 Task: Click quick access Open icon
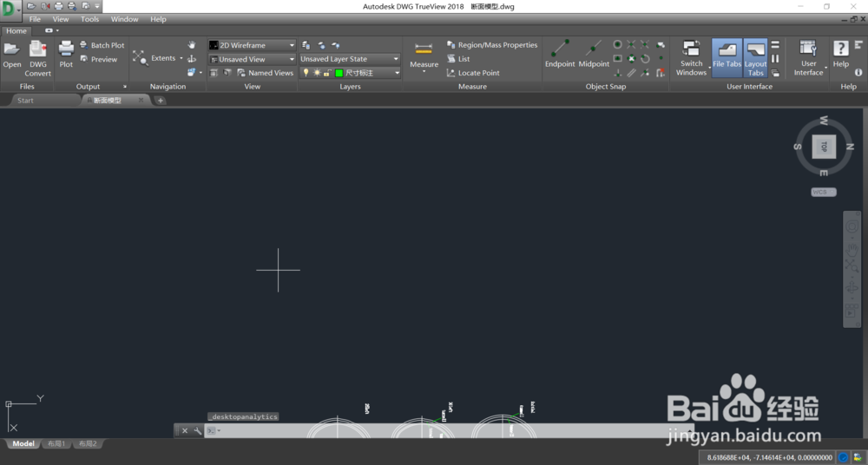[31, 6]
